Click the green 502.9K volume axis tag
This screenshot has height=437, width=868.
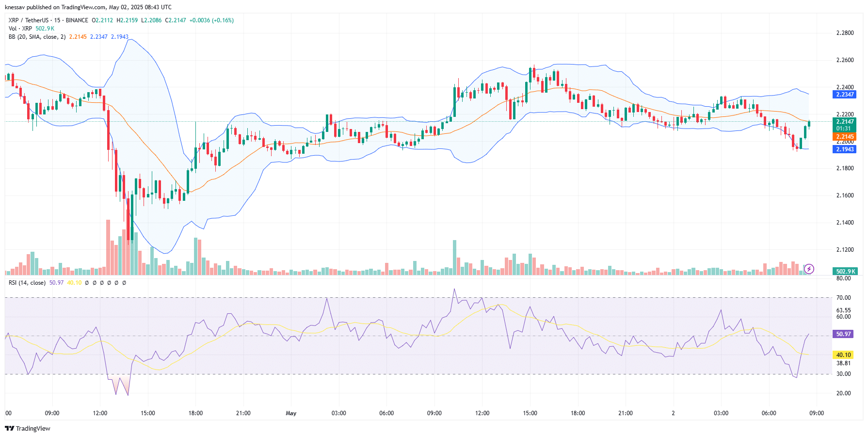click(x=845, y=272)
